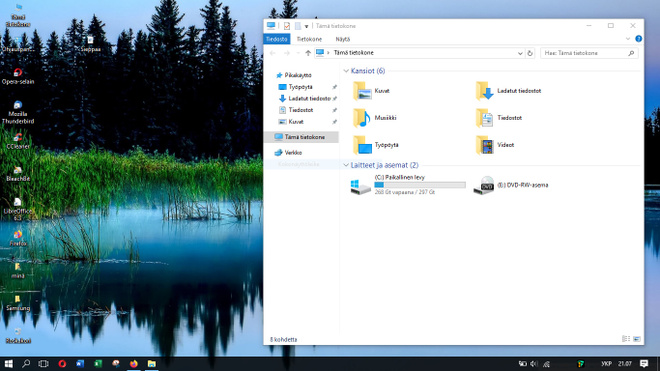Switch to Firefox from the taskbar
This screenshot has width=660, height=371.
pyautogui.click(x=133, y=363)
